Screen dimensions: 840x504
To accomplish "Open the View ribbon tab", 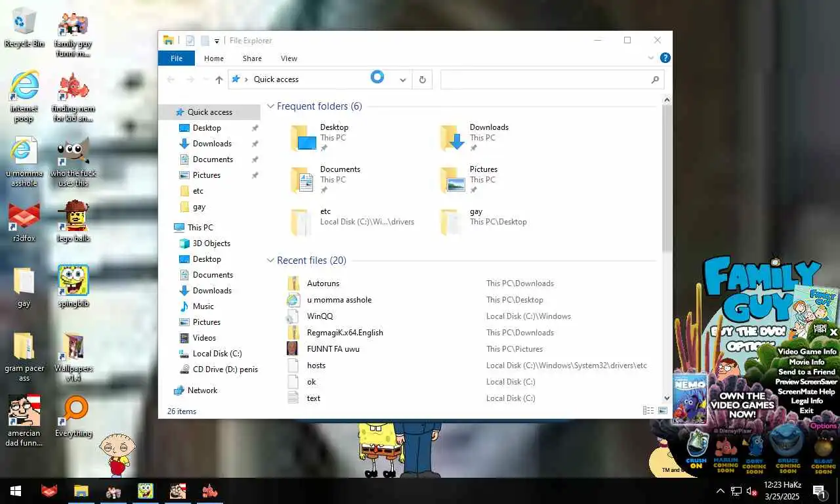I will pyautogui.click(x=289, y=58).
